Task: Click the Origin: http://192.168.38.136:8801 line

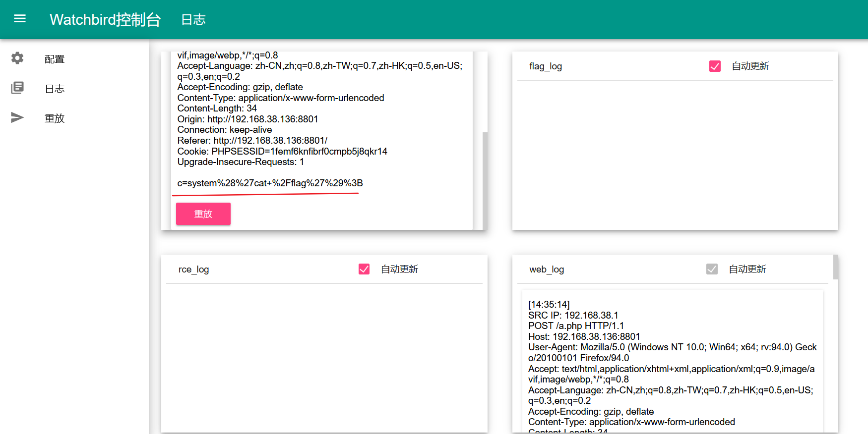Action: [248, 119]
